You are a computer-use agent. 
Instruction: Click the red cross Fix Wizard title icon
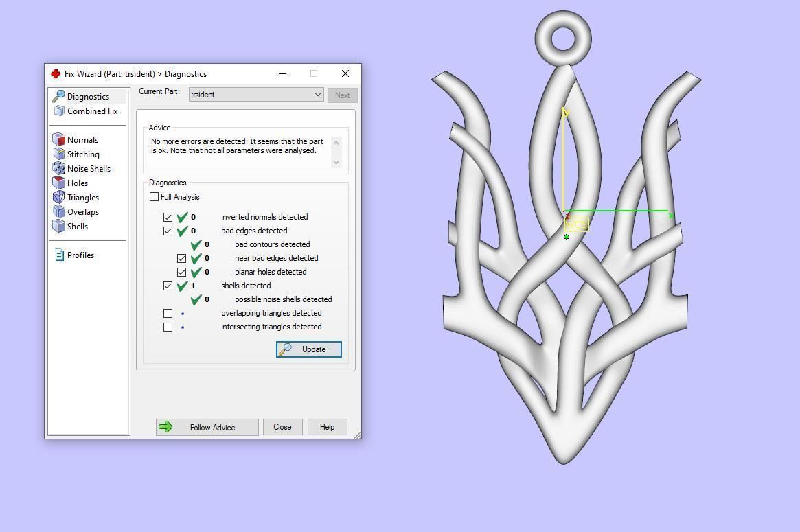(56, 74)
